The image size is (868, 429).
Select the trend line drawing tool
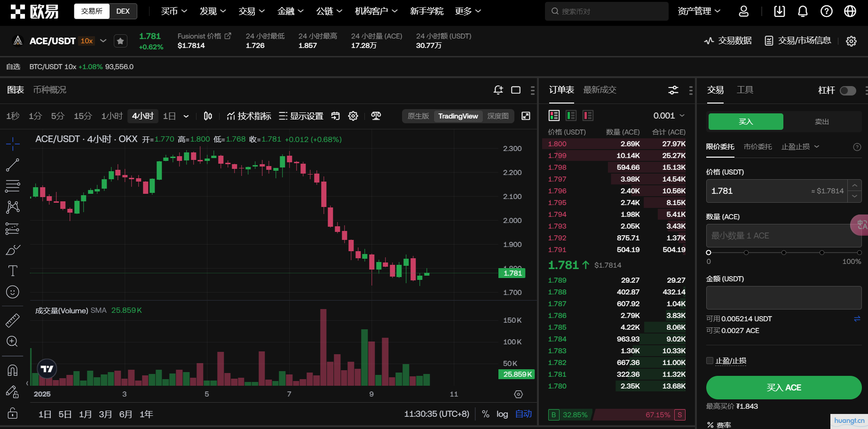12,165
